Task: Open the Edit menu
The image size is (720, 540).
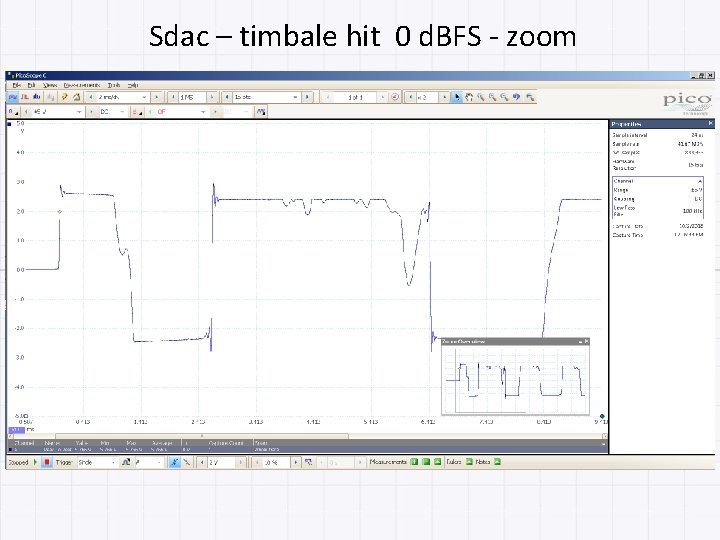Action: coord(32,85)
